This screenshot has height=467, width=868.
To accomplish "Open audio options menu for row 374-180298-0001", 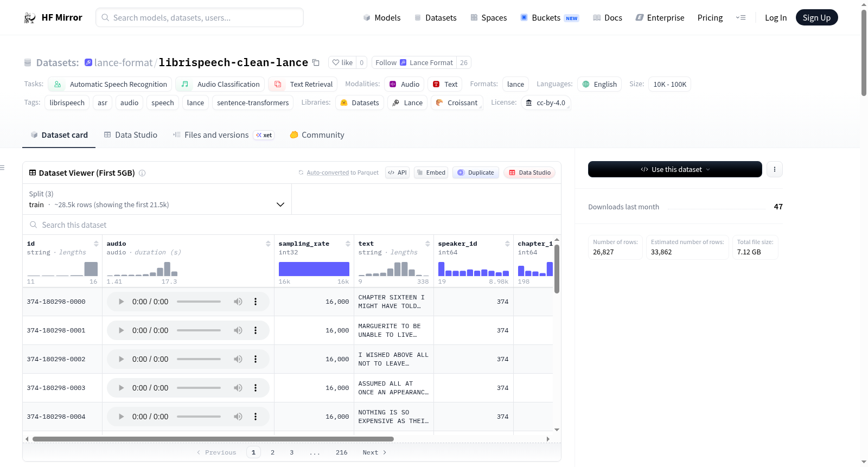I will (x=256, y=330).
